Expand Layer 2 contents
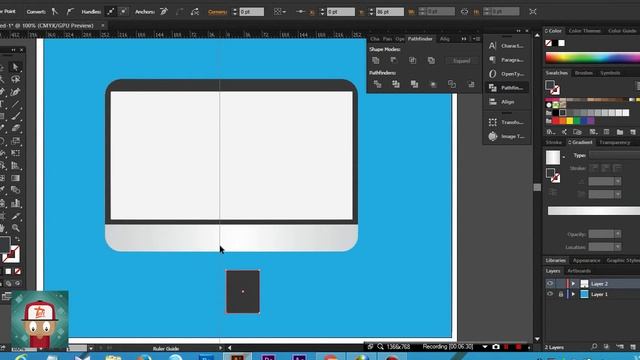Screen dimensions: 640x360 coord(573,284)
